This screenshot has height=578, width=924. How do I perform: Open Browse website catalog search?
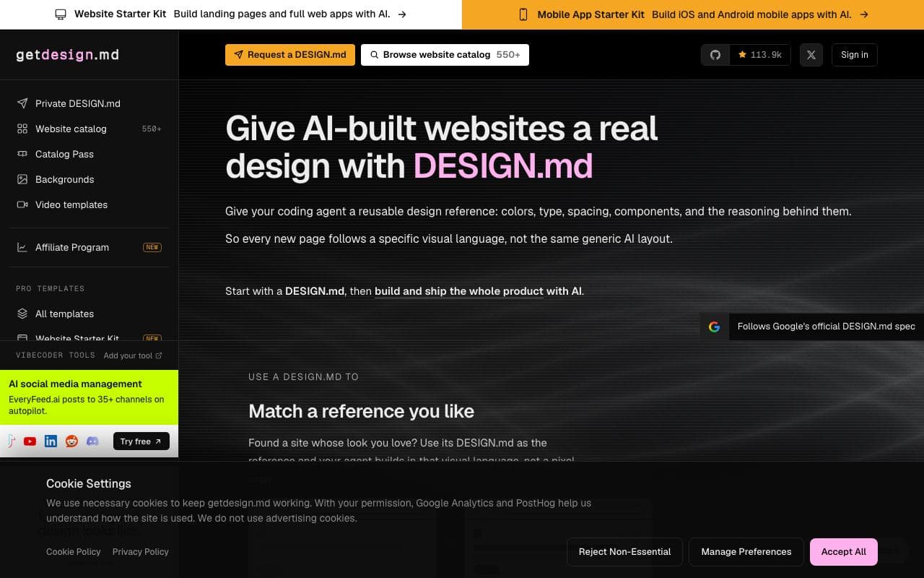tap(445, 55)
